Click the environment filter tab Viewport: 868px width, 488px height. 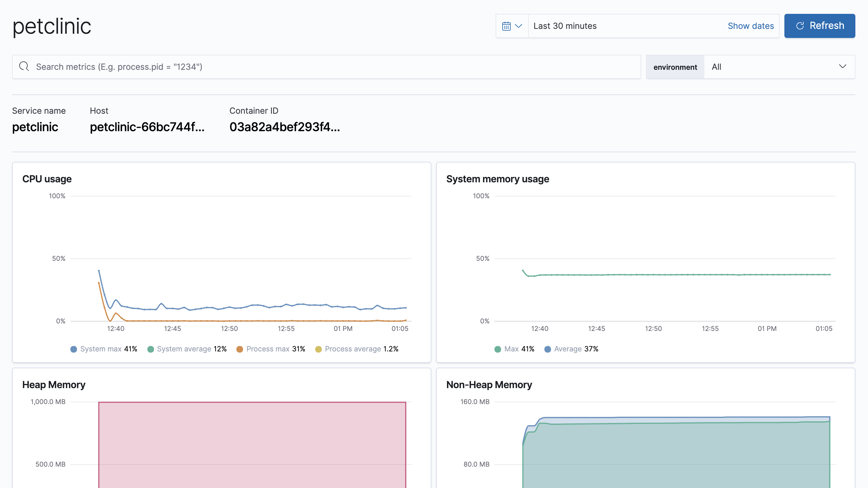675,67
